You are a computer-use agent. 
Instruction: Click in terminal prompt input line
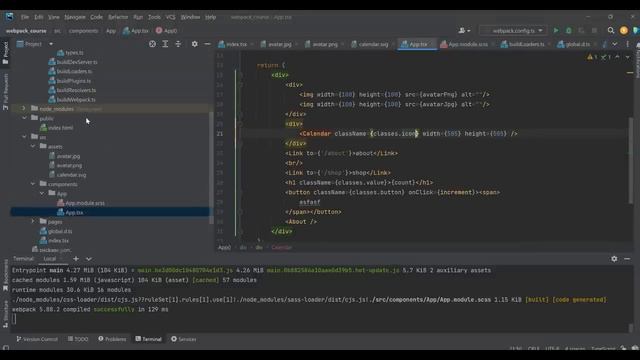[320, 319]
